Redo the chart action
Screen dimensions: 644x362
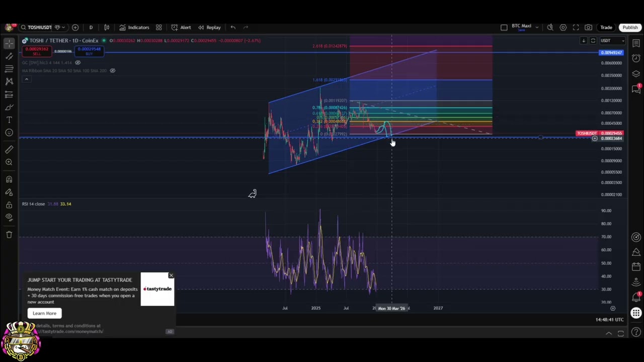tap(246, 27)
